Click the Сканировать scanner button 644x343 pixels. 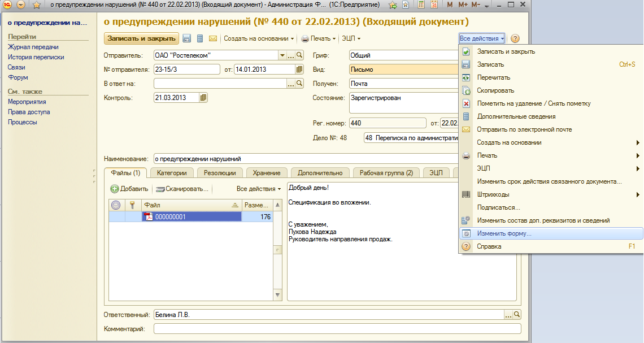(x=182, y=189)
